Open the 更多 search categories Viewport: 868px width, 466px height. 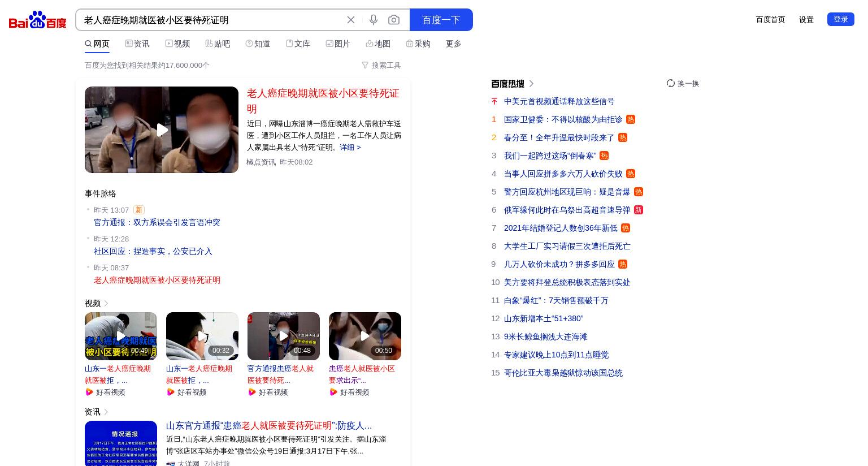point(454,44)
